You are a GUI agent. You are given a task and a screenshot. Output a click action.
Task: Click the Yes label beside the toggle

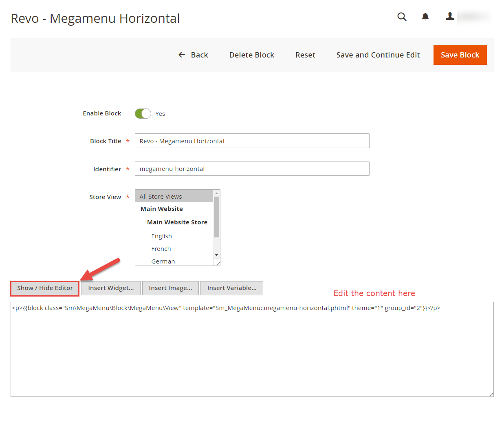coord(160,114)
